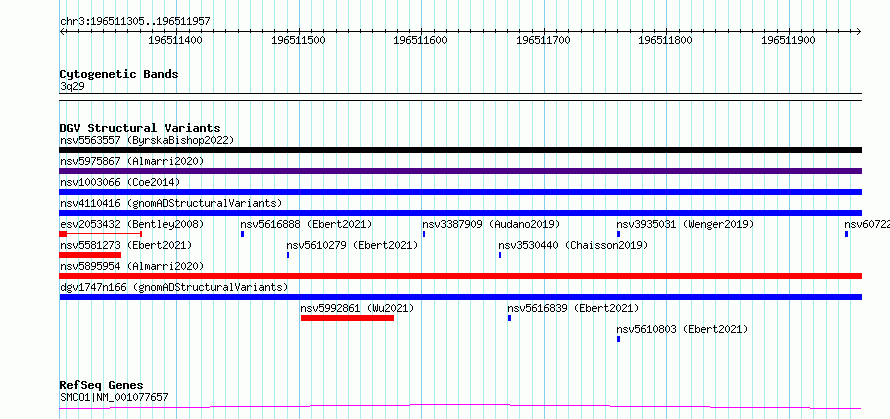Open the nsv3935031 (Wenger2019) label
The height and width of the screenshot is (419, 890).
(x=685, y=224)
